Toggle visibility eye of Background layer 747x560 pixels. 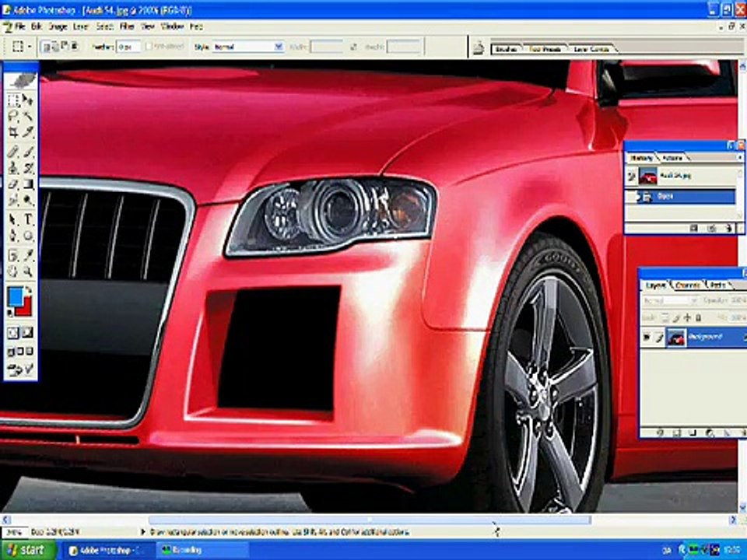coord(647,338)
